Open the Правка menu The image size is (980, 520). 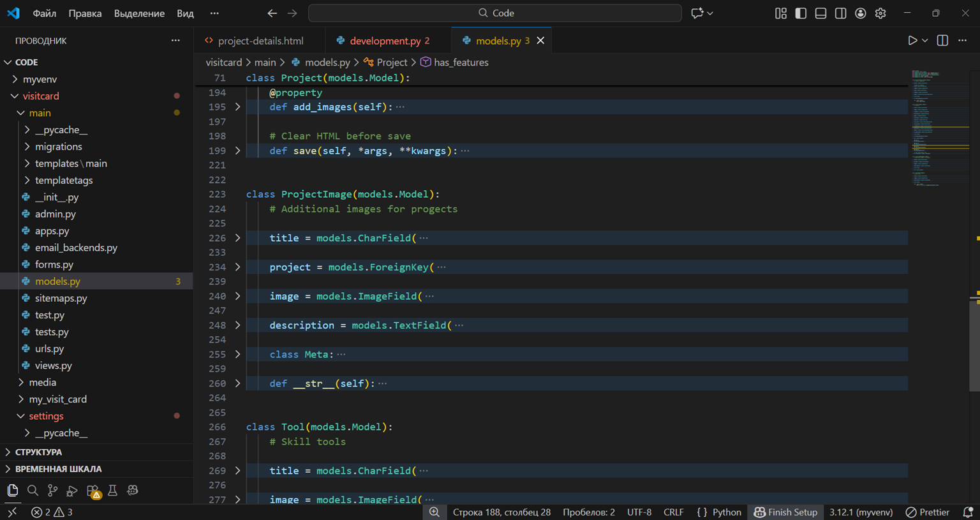85,13
